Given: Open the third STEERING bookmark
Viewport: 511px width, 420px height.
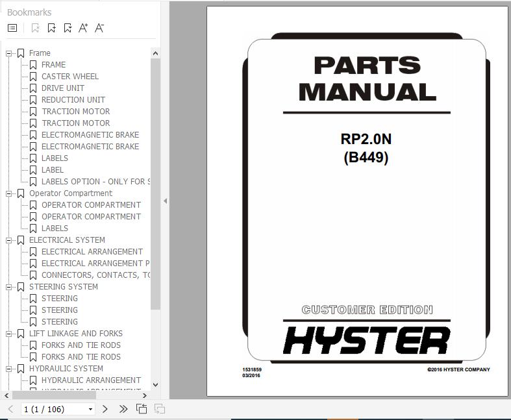Looking at the screenshot, I should (60, 322).
